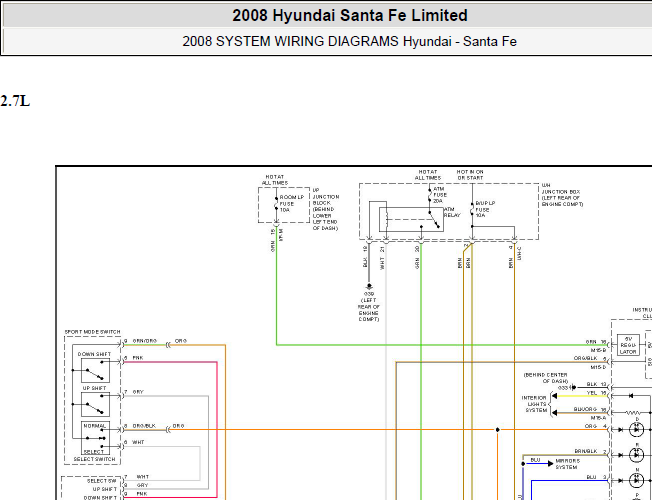
Task: Click the BLK 13 wire label near G33
Action: tap(596, 384)
